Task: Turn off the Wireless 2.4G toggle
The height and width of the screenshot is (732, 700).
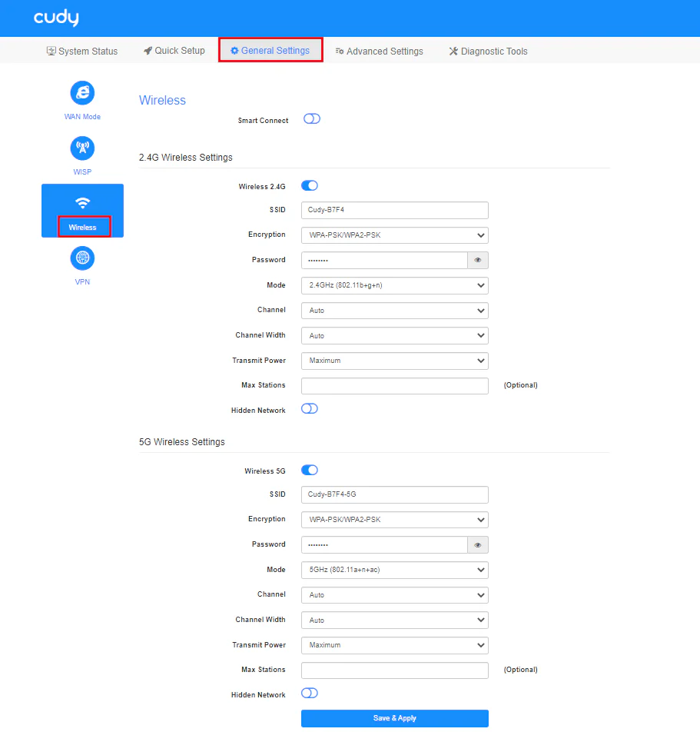Action: (x=310, y=185)
